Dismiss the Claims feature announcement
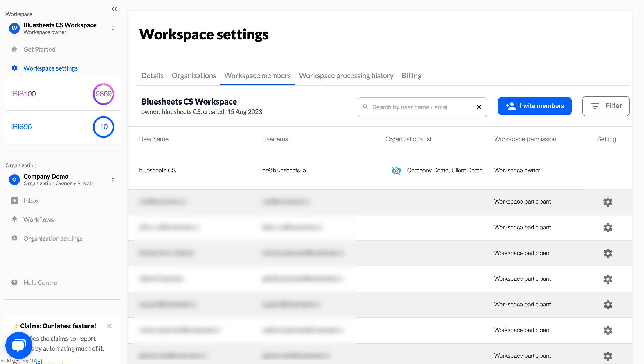 point(109,326)
